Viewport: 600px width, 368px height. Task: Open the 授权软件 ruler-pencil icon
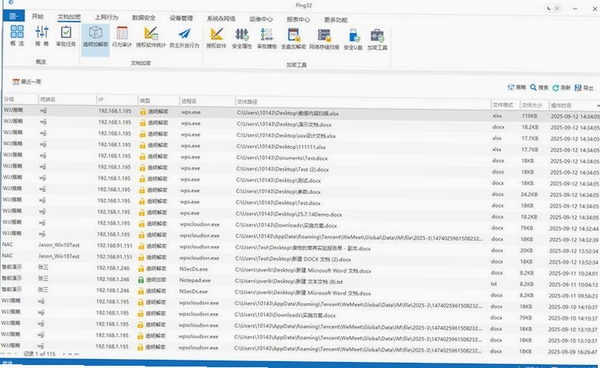click(217, 37)
